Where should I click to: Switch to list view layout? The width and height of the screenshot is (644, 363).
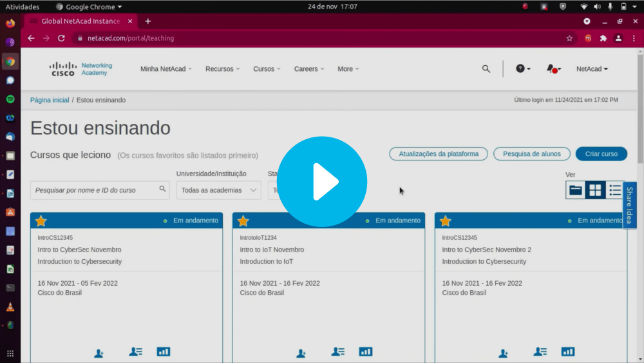point(615,190)
